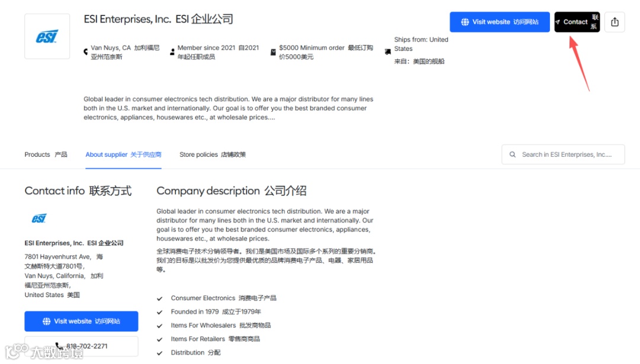Click the small ESI logo under Contact info

(x=39, y=218)
